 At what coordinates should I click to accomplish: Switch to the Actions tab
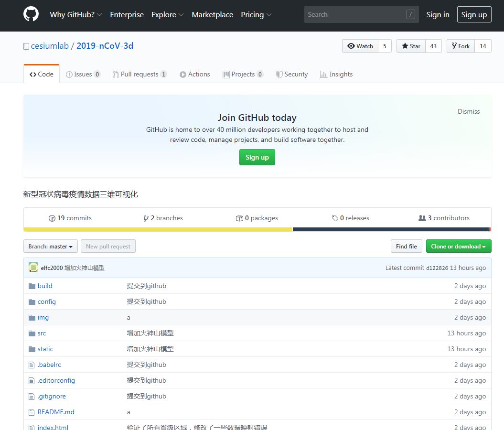tap(195, 74)
